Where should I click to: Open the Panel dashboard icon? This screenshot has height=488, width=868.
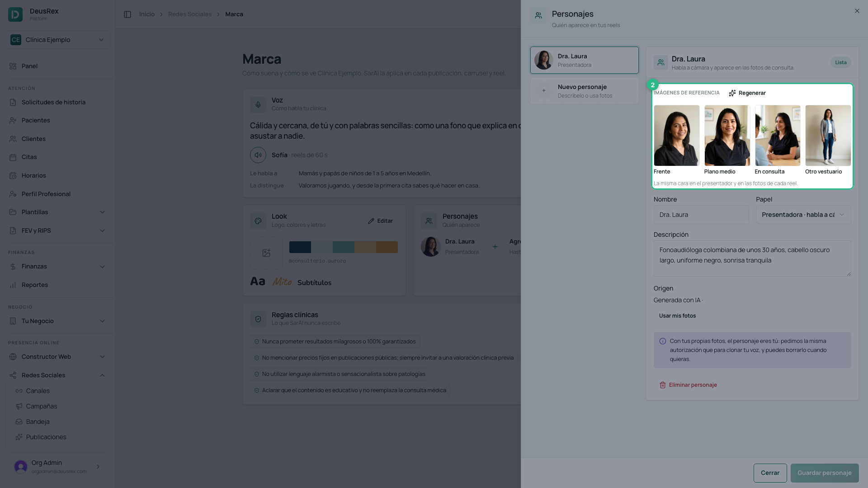point(13,66)
